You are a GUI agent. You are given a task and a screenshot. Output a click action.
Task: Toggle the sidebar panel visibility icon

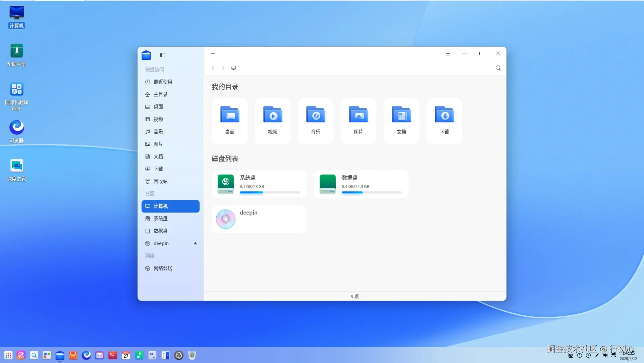[x=163, y=55]
